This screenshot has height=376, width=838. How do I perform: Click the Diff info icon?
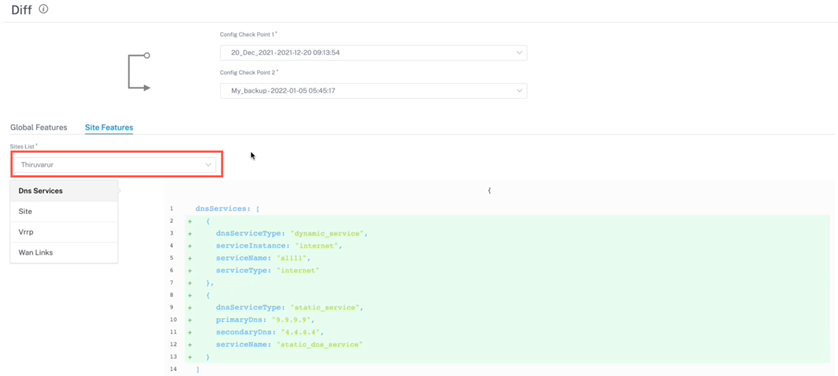click(44, 9)
